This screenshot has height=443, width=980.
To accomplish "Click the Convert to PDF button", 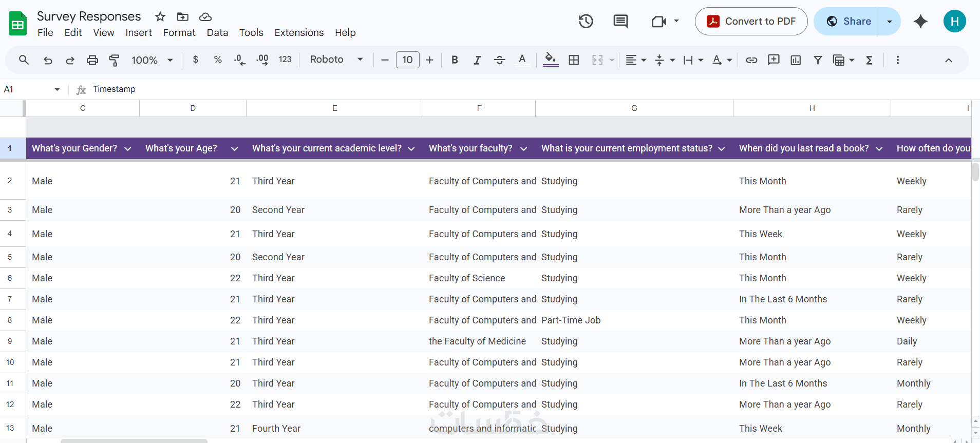I will pos(751,22).
